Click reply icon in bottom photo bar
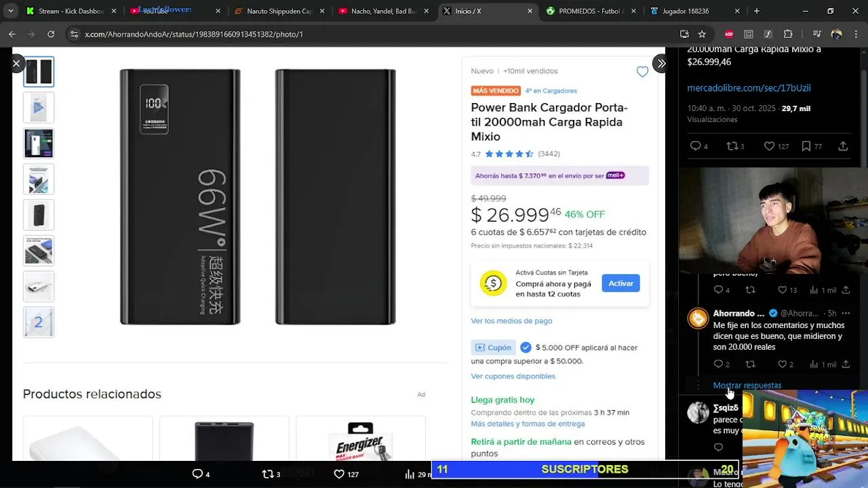 coord(197,474)
